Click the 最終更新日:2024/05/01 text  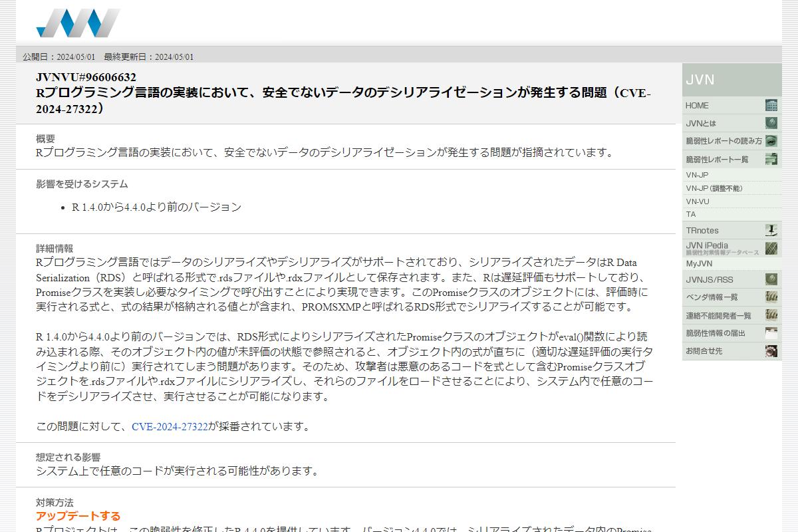pos(148,57)
